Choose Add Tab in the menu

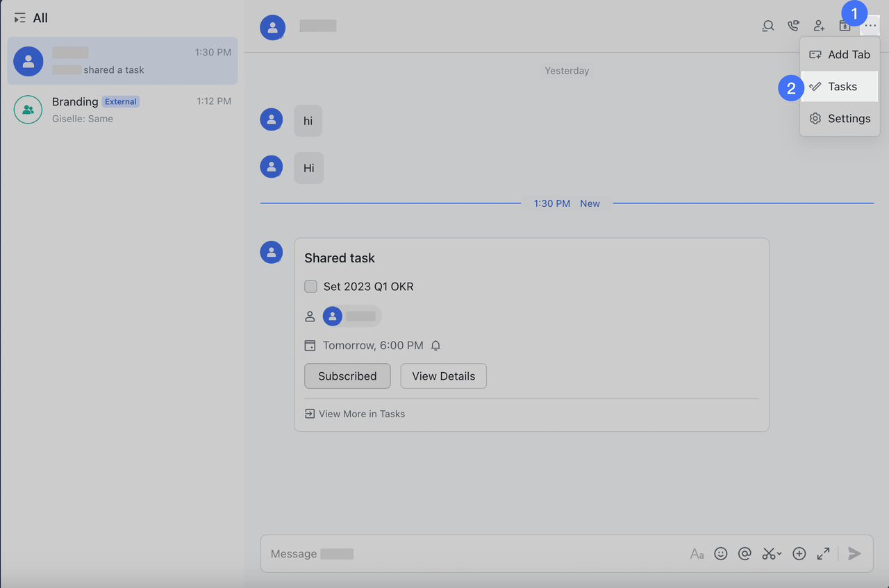point(840,54)
